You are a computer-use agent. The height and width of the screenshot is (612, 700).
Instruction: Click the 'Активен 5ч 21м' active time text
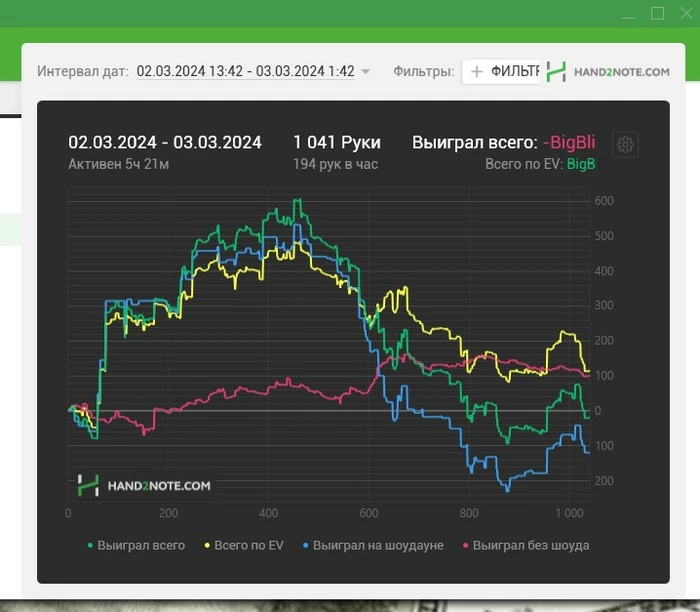pos(118,164)
